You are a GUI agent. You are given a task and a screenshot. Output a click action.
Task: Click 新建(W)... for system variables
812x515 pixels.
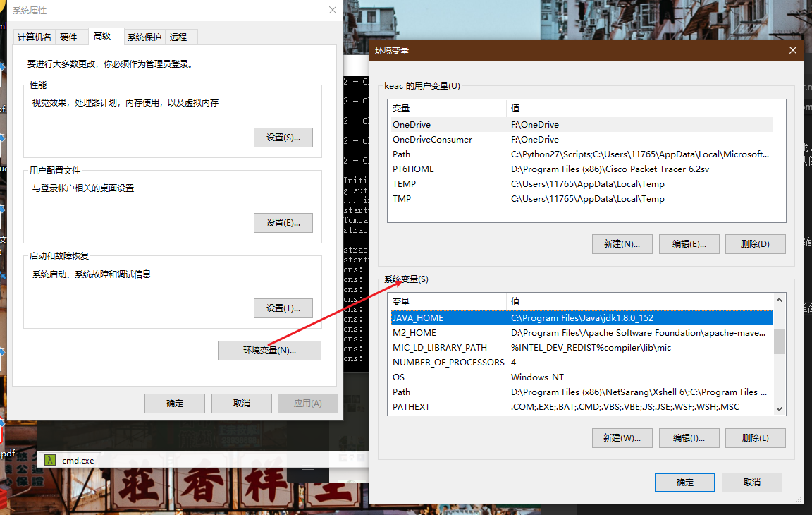pos(622,438)
